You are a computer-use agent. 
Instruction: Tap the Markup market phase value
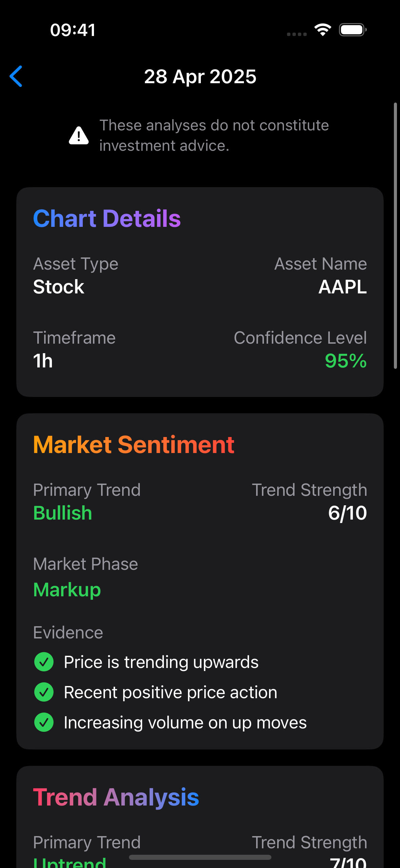point(67,590)
